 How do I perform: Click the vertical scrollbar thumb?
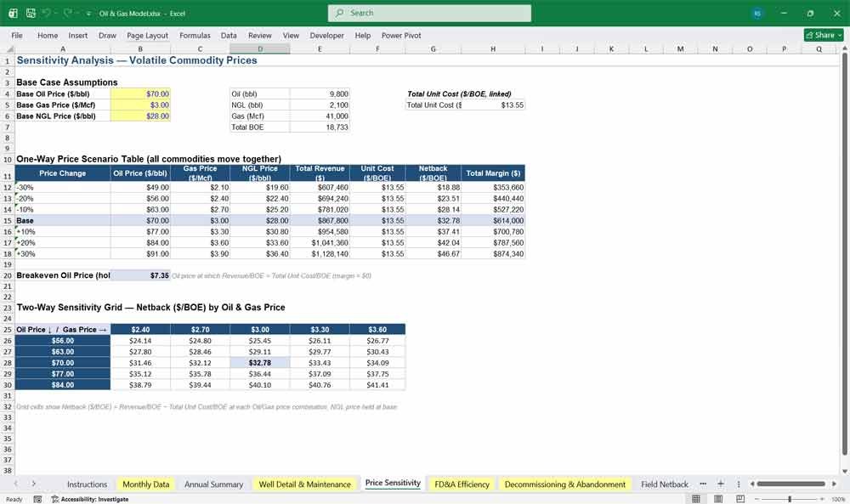(845, 253)
